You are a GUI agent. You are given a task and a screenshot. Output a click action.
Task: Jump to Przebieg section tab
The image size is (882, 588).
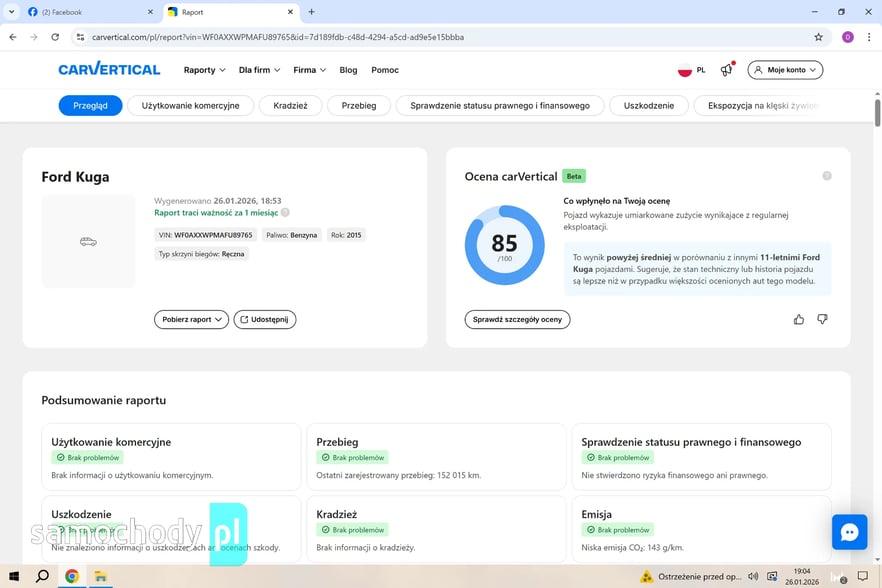[359, 105]
